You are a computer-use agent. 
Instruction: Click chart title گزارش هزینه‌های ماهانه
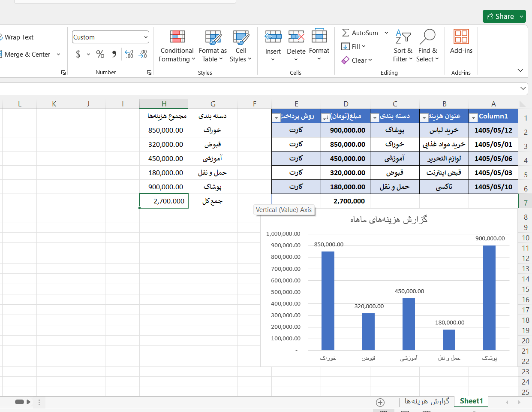[389, 219]
